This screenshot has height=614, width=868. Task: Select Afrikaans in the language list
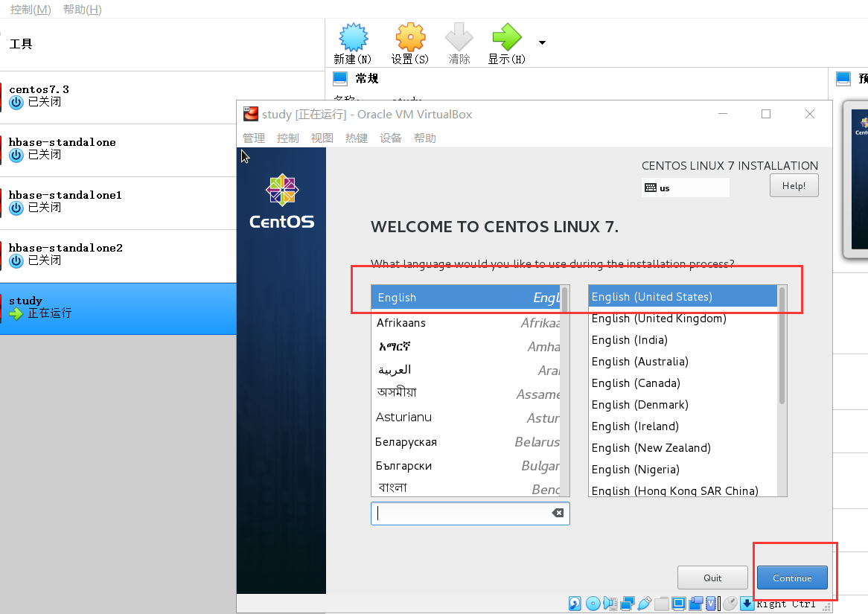466,323
